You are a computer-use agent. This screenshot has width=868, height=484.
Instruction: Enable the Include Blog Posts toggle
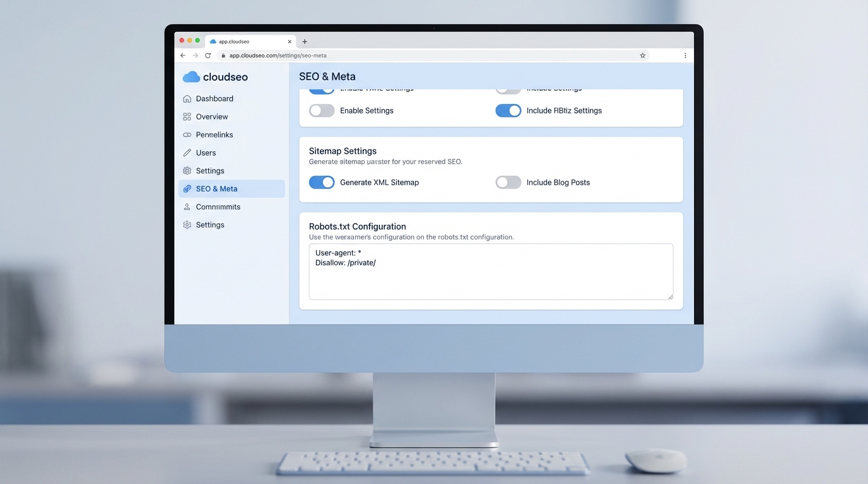point(508,183)
